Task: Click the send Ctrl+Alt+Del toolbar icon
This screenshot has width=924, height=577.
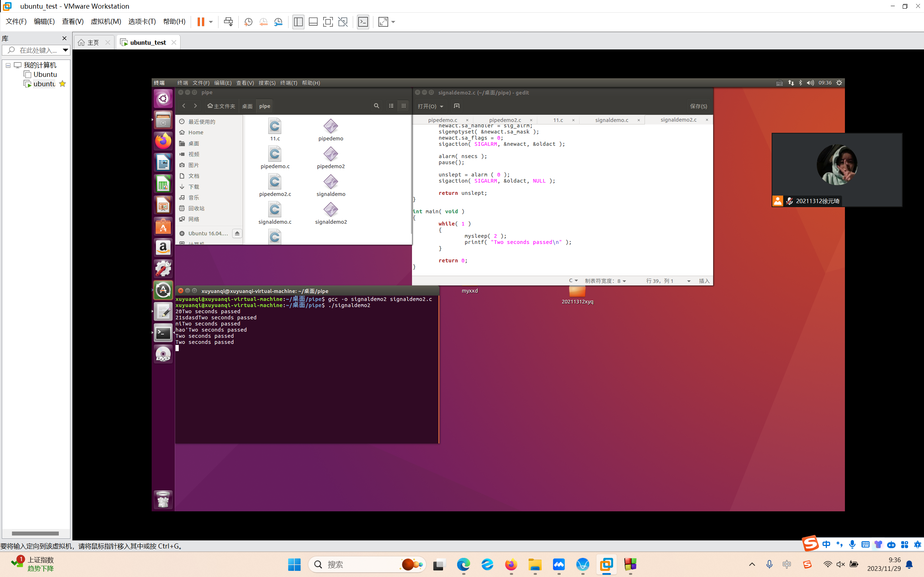Action: tap(228, 22)
